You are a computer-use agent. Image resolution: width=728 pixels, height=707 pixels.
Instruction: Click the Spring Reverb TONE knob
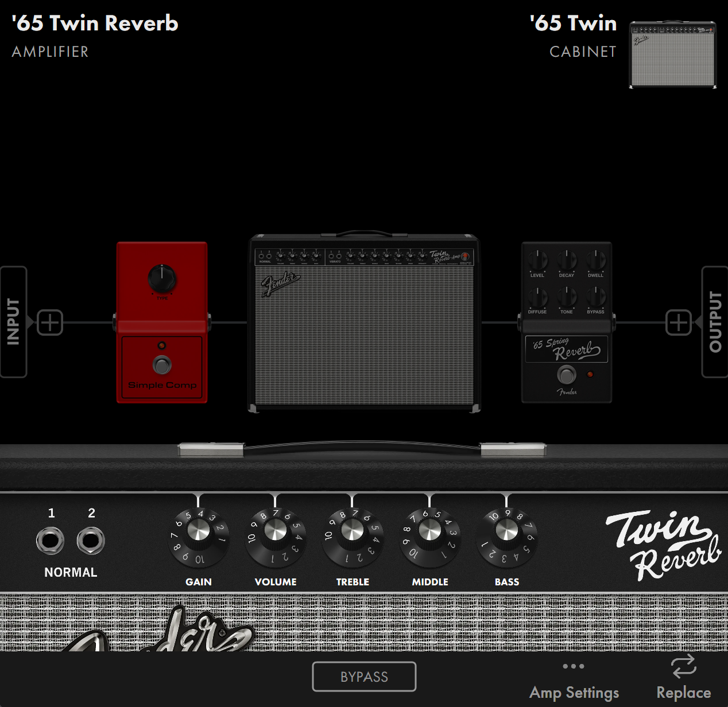[x=567, y=297]
